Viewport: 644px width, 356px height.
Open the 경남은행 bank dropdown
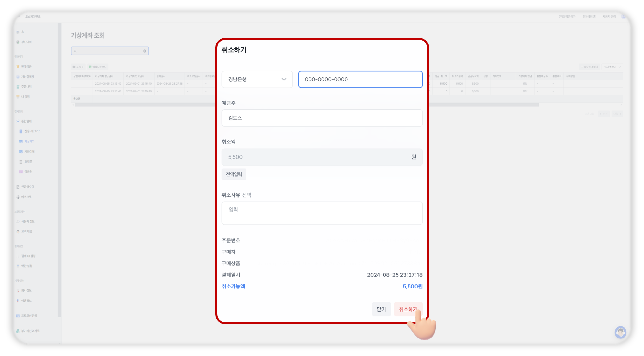pos(257,79)
